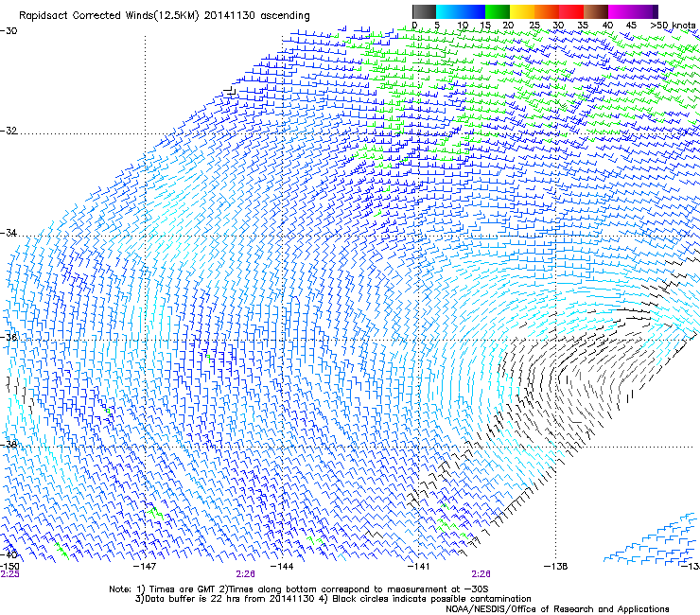Pick the brown 35-40 knots color segment
This screenshot has width=700, height=615.
[596, 11]
